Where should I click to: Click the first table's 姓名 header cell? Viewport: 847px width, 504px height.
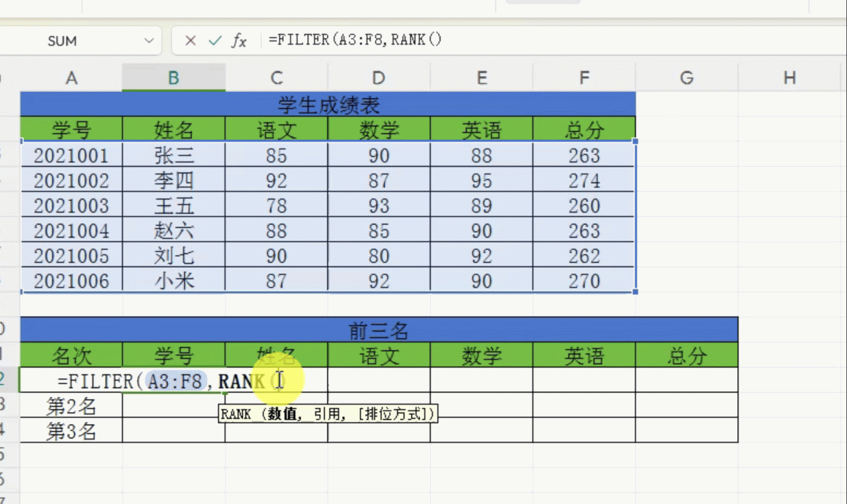(x=174, y=130)
